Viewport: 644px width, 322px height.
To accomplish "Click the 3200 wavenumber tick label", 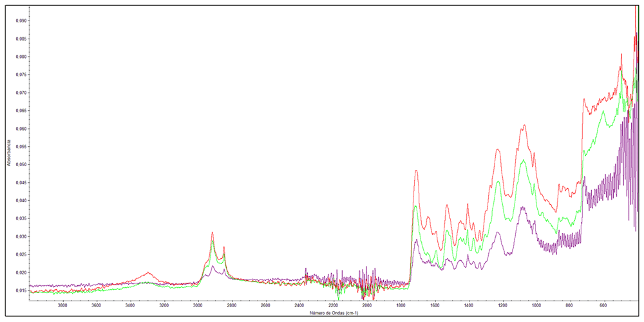I will [x=164, y=306].
